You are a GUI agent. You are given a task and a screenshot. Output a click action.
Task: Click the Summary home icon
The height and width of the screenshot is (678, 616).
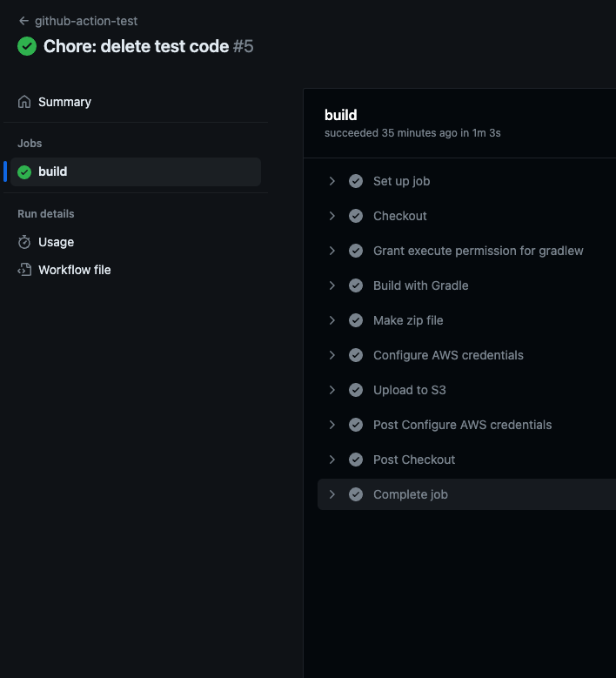coord(24,102)
